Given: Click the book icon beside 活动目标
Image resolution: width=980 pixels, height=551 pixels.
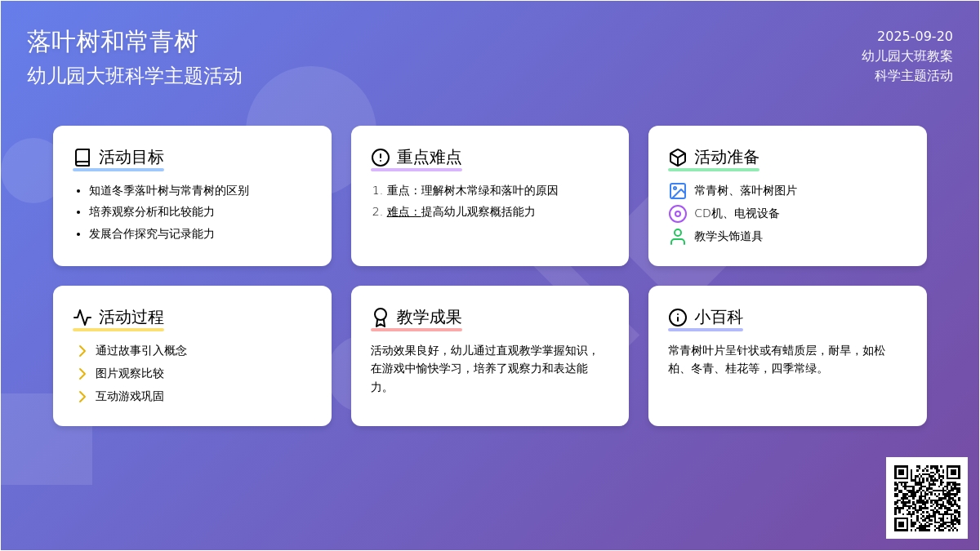Looking at the screenshot, I should [82, 158].
